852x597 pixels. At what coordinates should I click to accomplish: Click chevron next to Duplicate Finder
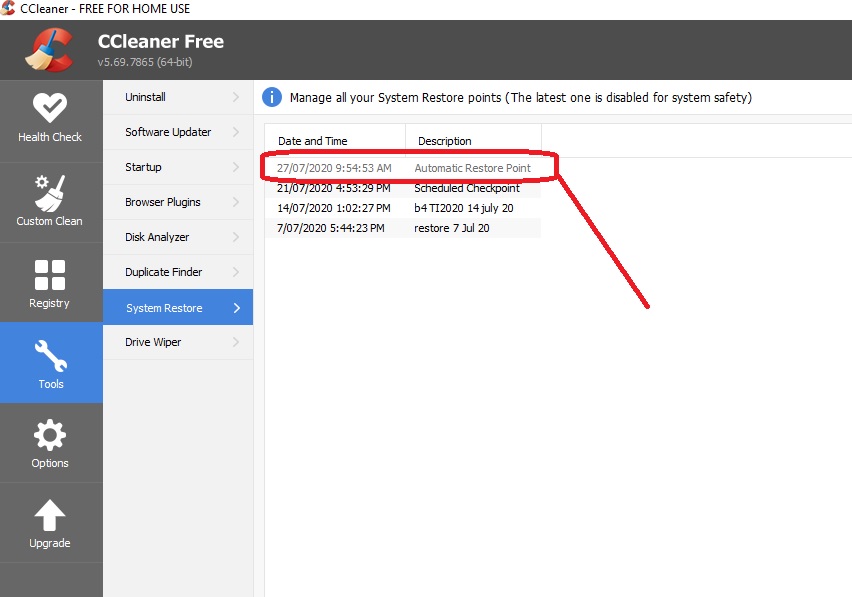click(x=236, y=272)
